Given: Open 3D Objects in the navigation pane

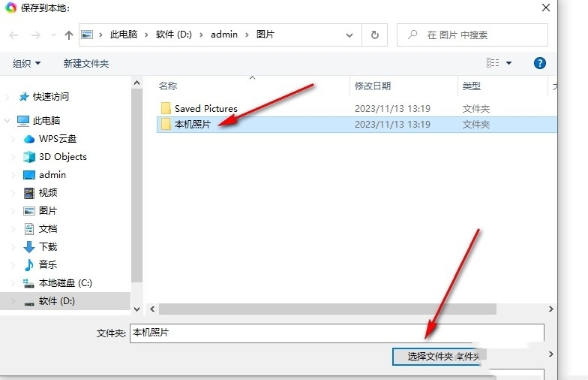Looking at the screenshot, I should click(63, 156).
